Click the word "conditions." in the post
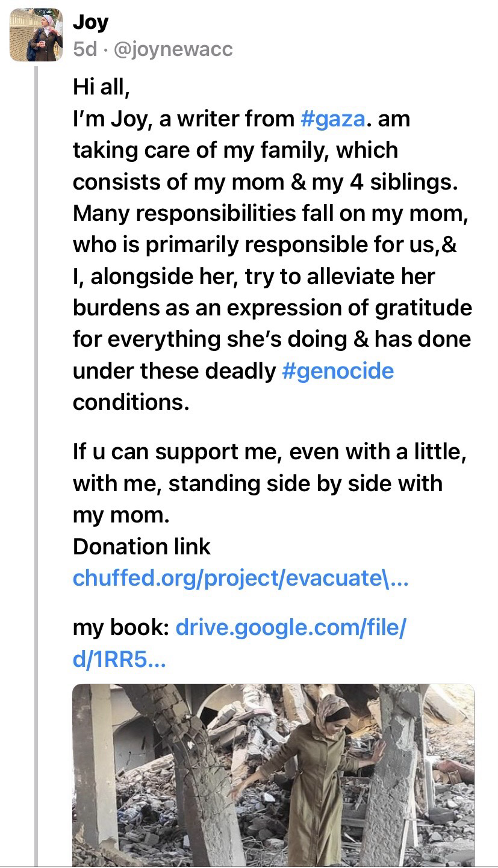498x868 pixels. click(131, 402)
